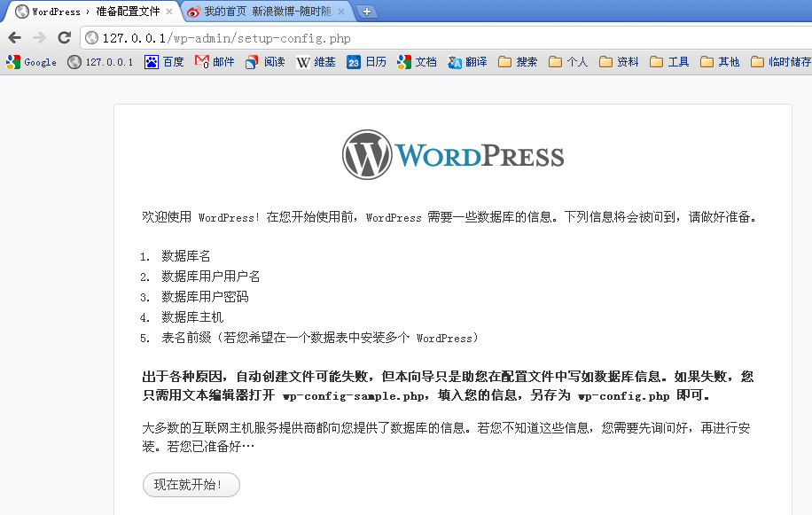Close the WordPress 准备配置文件 tab
This screenshot has width=812, height=515.
(168, 12)
